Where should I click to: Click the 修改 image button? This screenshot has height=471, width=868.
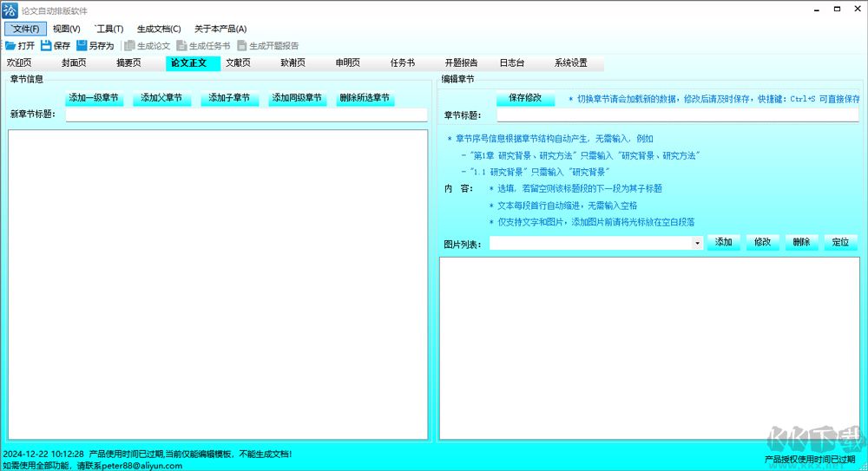tap(762, 242)
